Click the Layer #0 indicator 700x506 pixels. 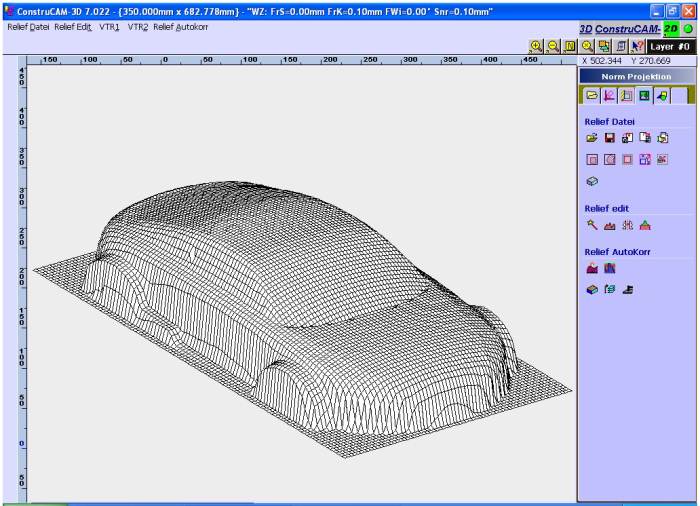coord(669,45)
